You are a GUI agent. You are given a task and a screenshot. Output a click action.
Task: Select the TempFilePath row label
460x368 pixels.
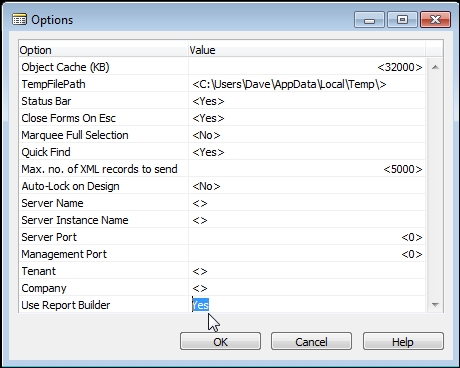point(53,84)
